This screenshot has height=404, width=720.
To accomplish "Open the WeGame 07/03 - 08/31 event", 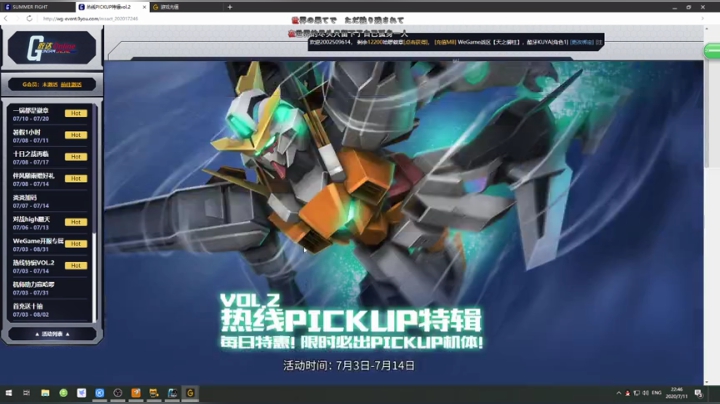I will click(x=50, y=245).
